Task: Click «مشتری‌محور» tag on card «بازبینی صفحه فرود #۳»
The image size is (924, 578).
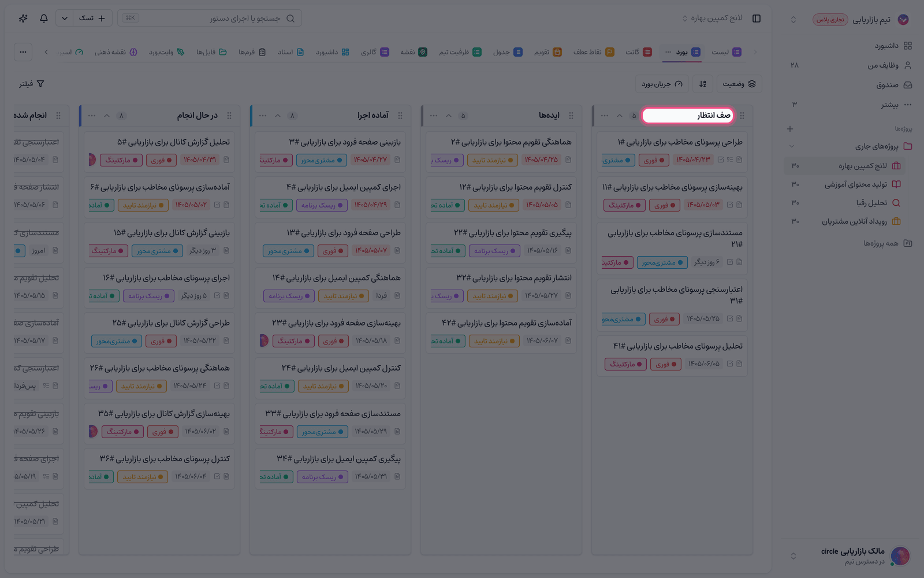Action: pyautogui.click(x=322, y=160)
